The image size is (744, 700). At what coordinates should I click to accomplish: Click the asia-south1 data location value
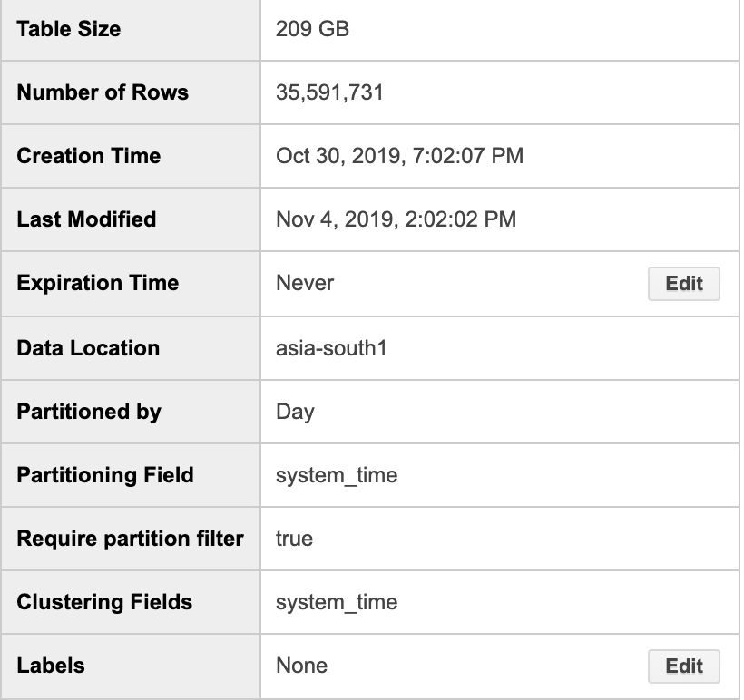coord(327,348)
